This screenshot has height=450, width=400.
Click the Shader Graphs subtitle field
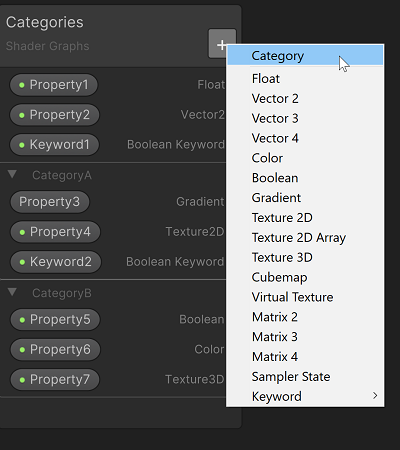tap(47, 46)
